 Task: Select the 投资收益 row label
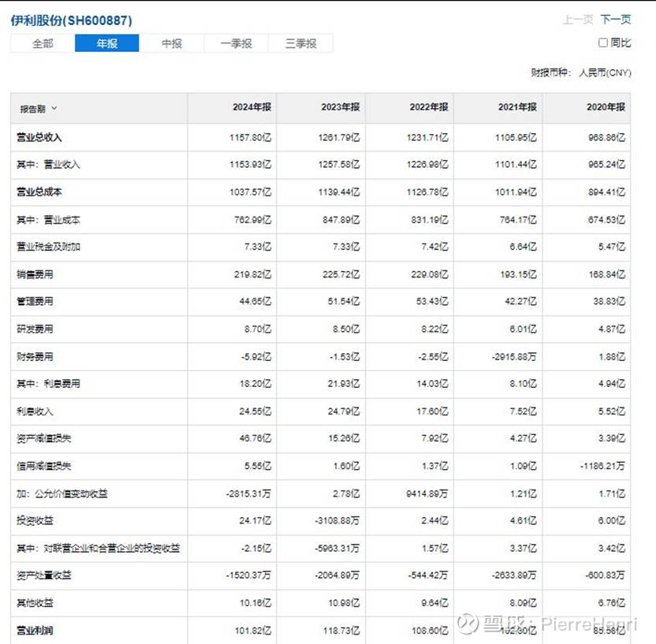[x=35, y=520]
